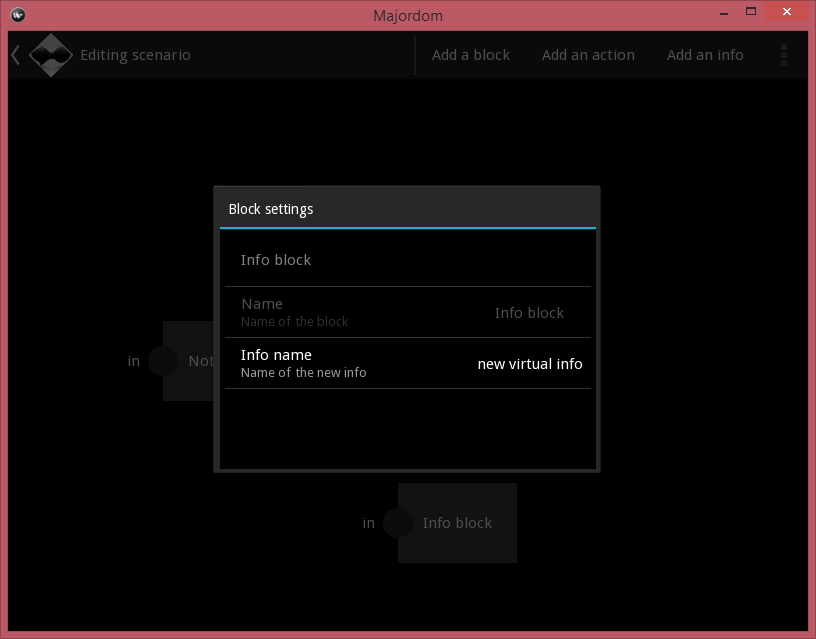Click the Info block header inside Block settings

(276, 259)
